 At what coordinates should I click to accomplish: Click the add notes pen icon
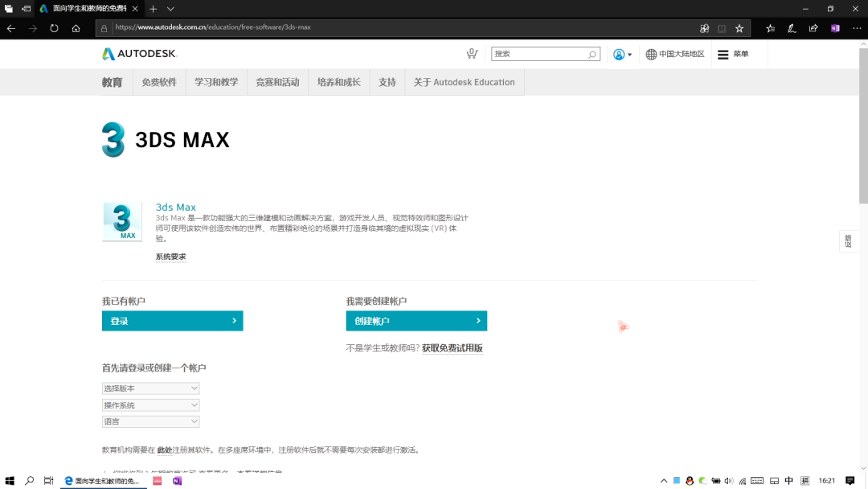click(x=792, y=28)
